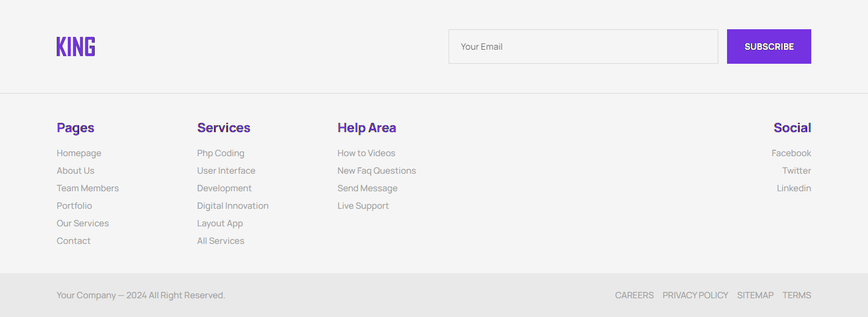This screenshot has height=317, width=868.
Task: Focus the Your Email input field
Action: 583,46
